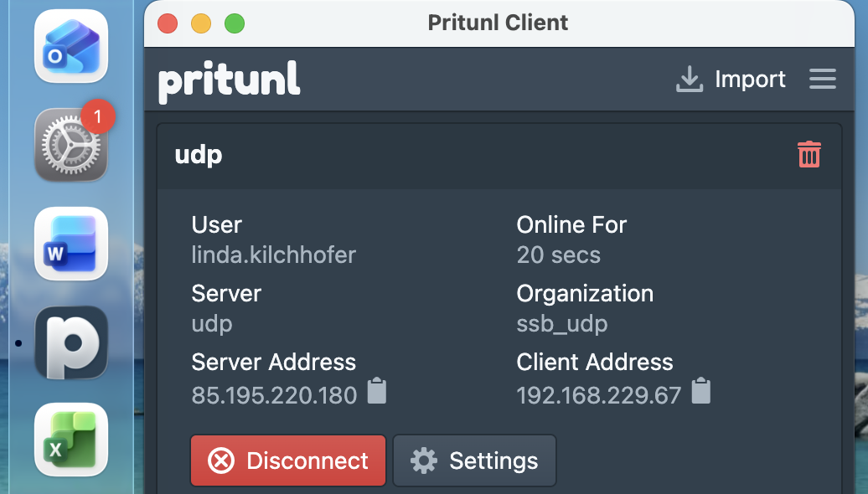The height and width of the screenshot is (494, 868).
Task: Launch Excel from the dock
Action: tap(71, 440)
